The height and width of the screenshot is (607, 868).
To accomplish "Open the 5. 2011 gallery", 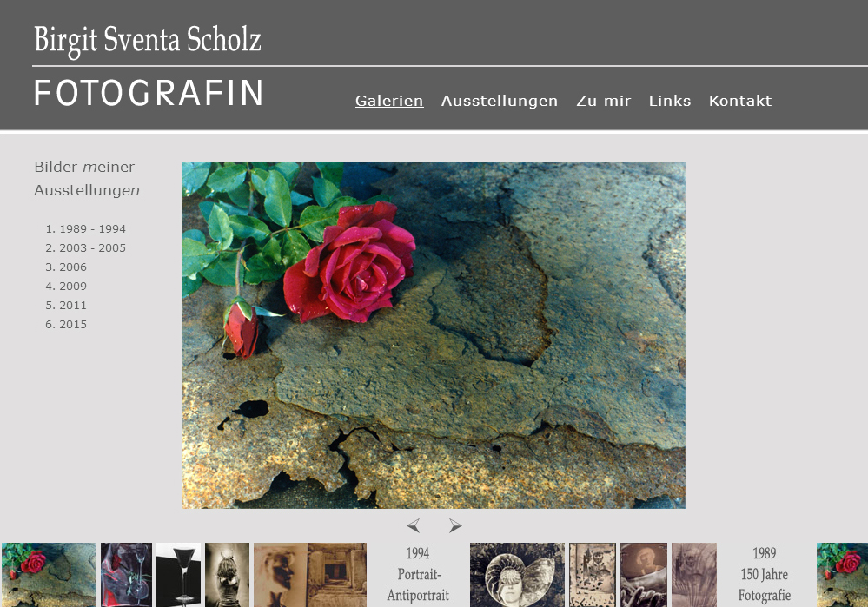I will [66, 305].
